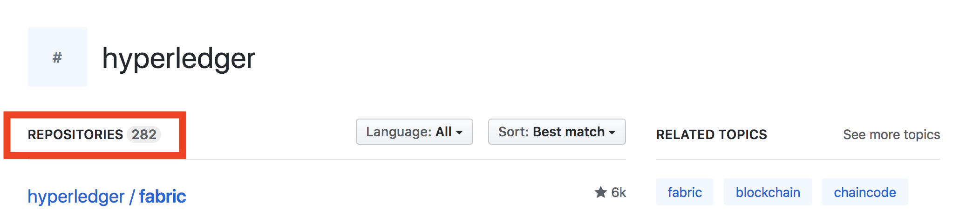
Task: Click the star icon beside 6k
Action: tap(600, 192)
